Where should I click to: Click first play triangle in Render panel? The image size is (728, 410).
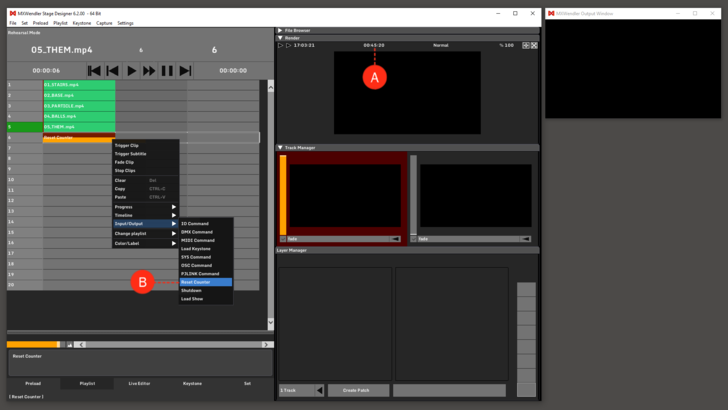point(280,46)
